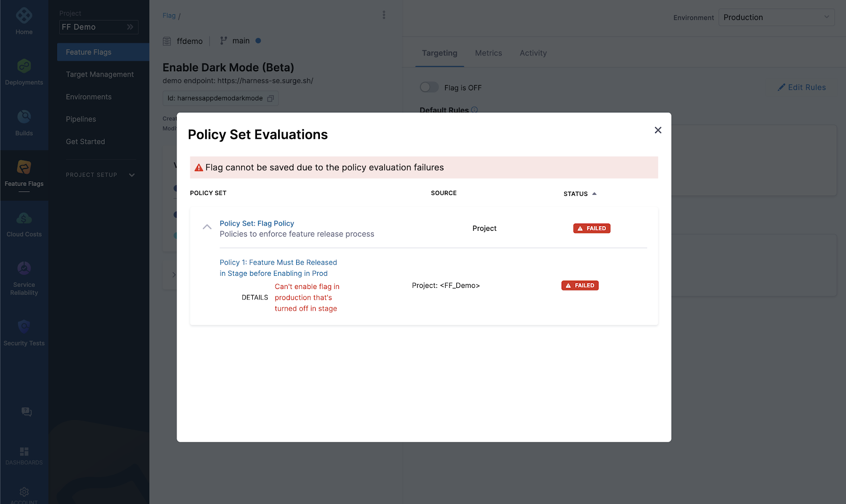Collapse the Flag Policy evaluation row
Screen dimensions: 846x504
(206, 227)
